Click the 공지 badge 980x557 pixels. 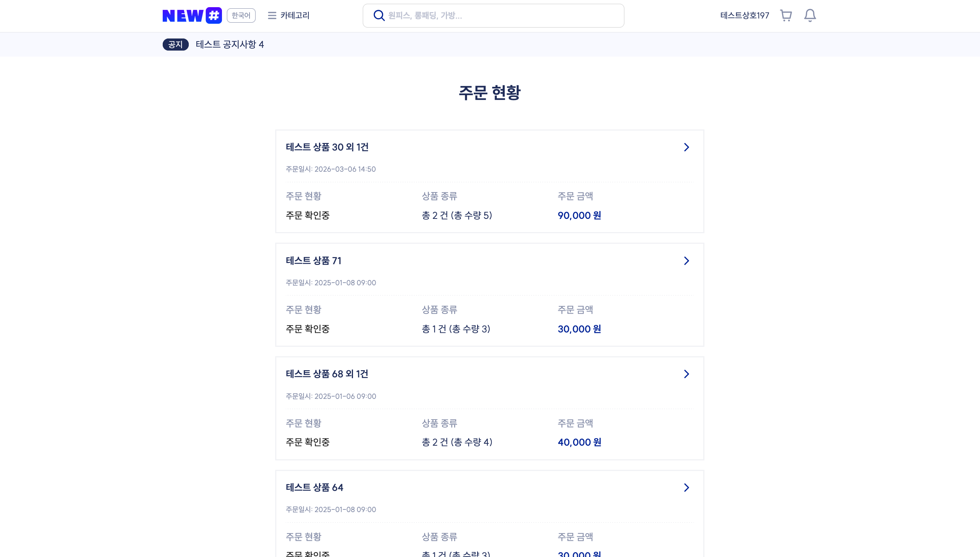click(x=175, y=45)
